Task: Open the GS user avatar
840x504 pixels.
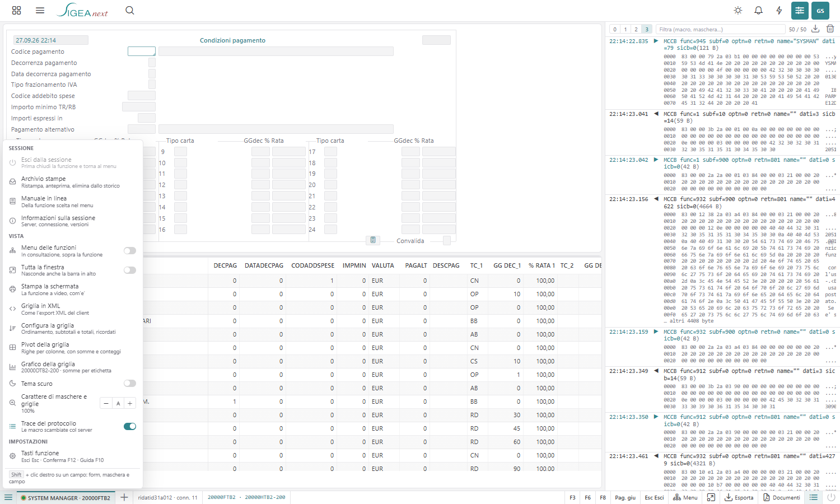Action: point(820,10)
